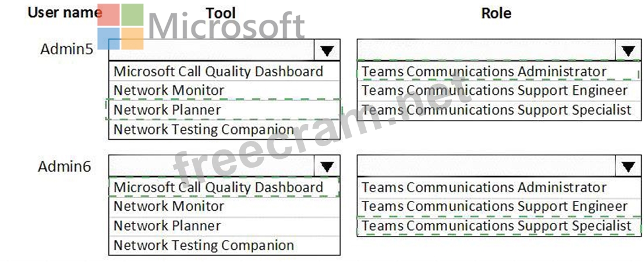This screenshot has width=644, height=262.
Task: Select Teams Communications Support Engineer for Admin6
Action: click(494, 206)
